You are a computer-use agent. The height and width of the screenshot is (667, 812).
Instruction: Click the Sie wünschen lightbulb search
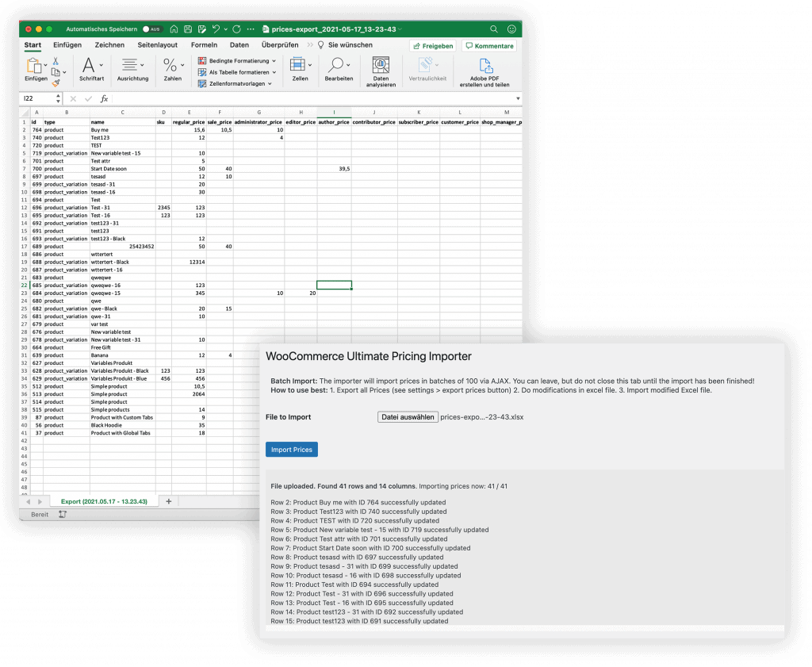pyautogui.click(x=345, y=45)
